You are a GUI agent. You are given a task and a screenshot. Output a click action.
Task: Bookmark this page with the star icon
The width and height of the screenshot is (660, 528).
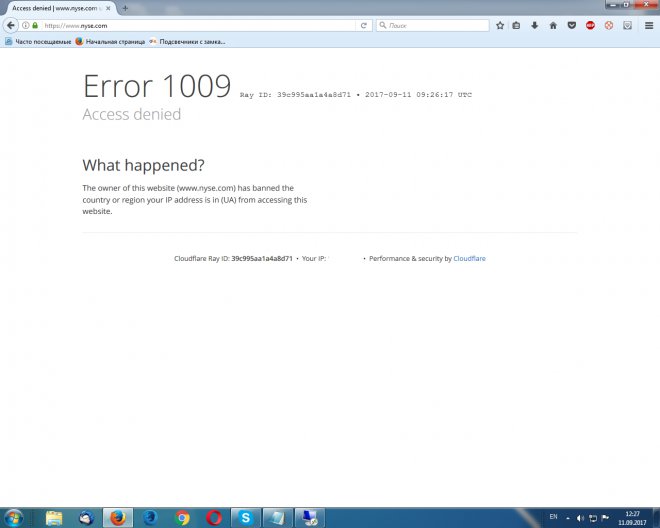(x=500, y=25)
